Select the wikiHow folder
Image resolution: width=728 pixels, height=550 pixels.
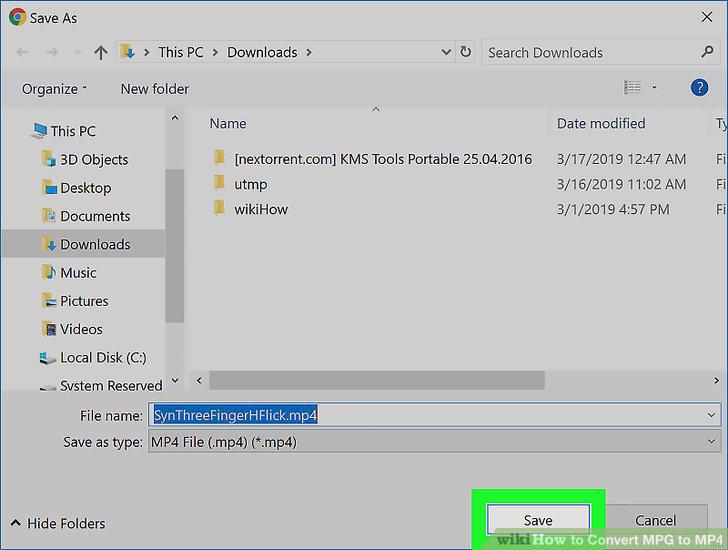coord(260,209)
